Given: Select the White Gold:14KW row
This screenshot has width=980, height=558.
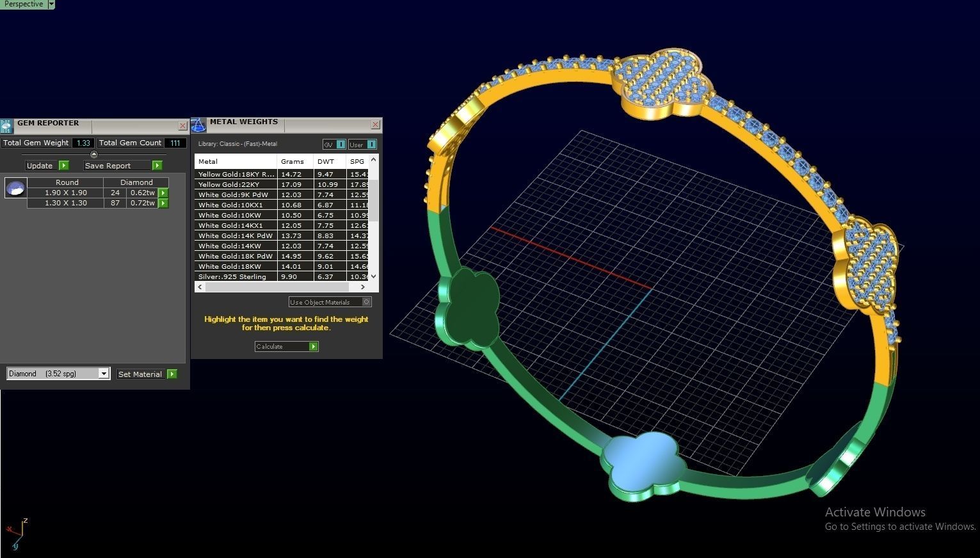Looking at the screenshot, I should (282, 246).
